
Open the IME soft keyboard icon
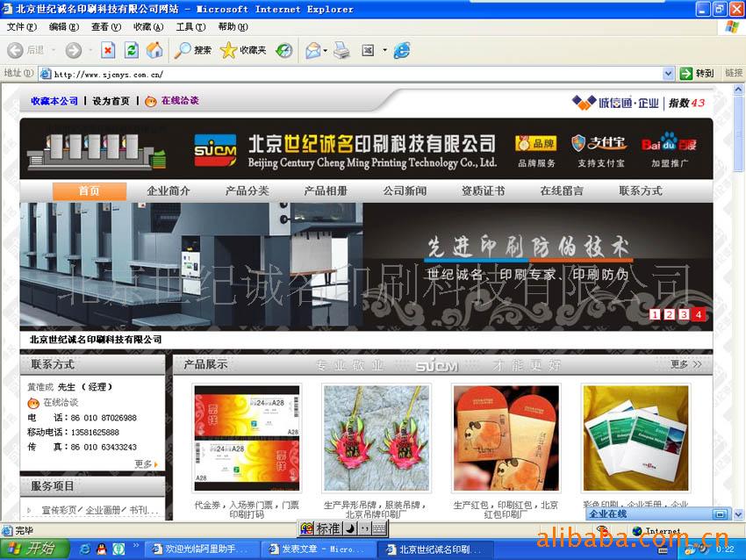tap(379, 528)
